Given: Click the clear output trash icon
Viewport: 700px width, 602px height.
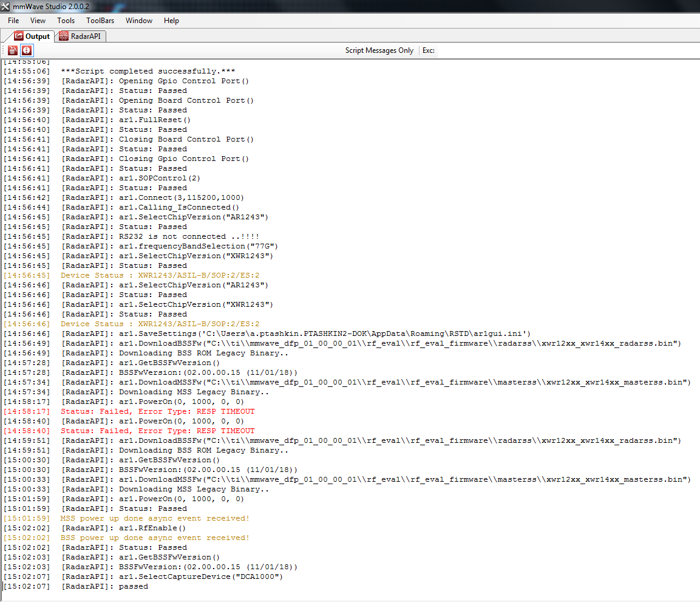Looking at the screenshot, I should 13,50.
